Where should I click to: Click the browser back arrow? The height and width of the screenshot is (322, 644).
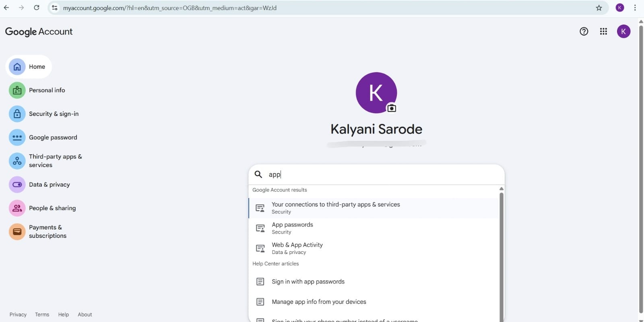click(6, 8)
